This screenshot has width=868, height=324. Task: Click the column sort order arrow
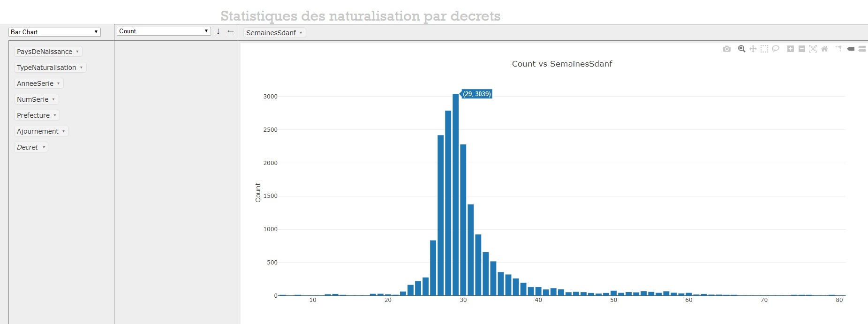coord(230,32)
